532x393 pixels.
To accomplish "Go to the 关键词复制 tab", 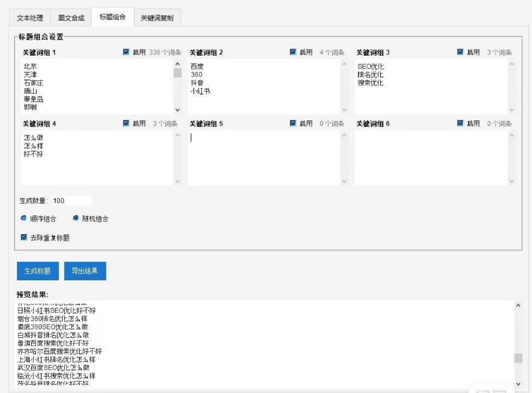I will click(x=157, y=18).
